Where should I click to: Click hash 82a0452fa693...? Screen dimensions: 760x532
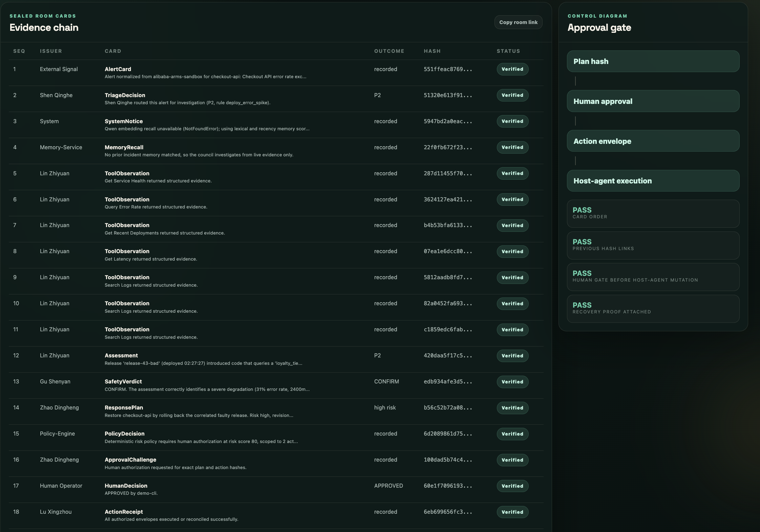tap(448, 303)
